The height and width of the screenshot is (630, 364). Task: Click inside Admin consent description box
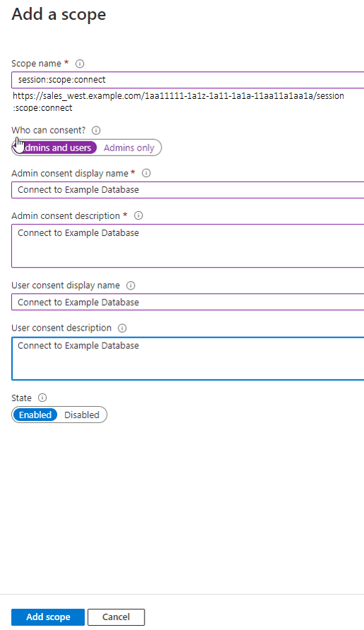tap(188, 246)
